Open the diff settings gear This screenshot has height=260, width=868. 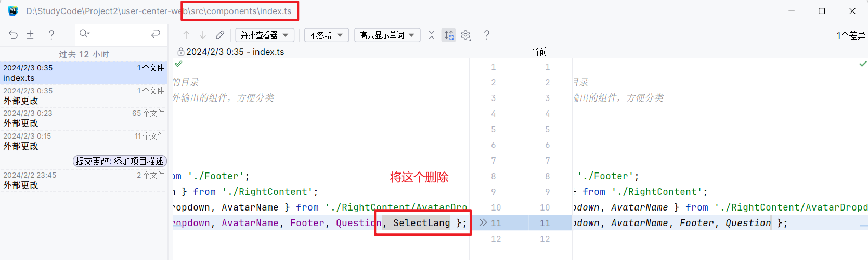465,35
